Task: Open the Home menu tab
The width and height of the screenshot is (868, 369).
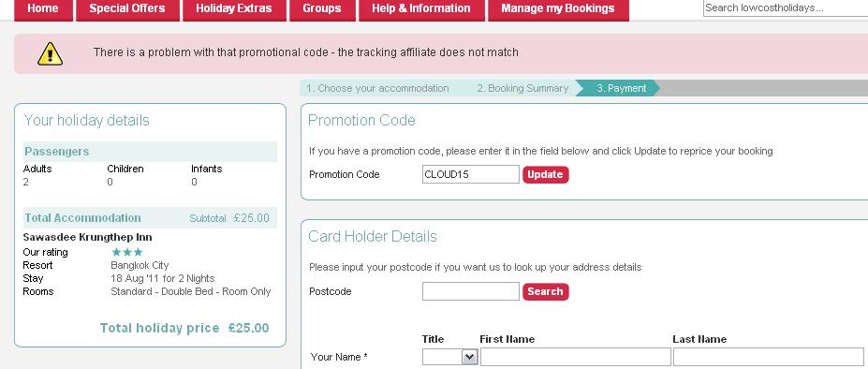Action: click(x=43, y=9)
